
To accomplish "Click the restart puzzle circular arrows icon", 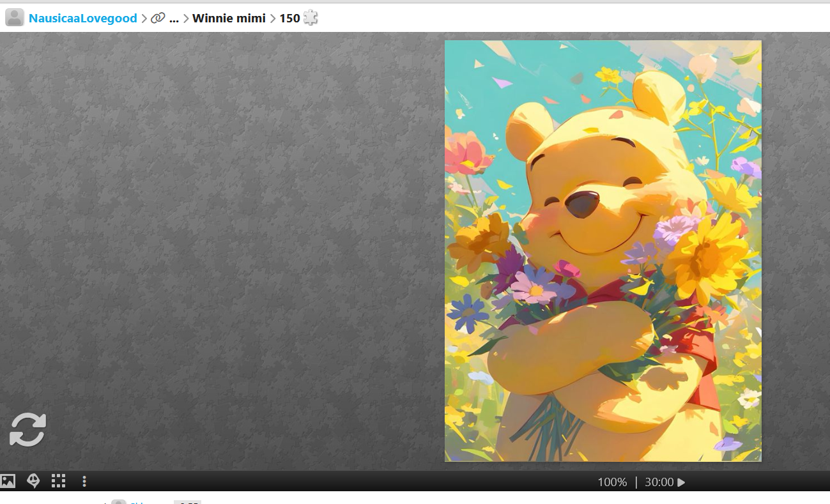I will pyautogui.click(x=27, y=429).
